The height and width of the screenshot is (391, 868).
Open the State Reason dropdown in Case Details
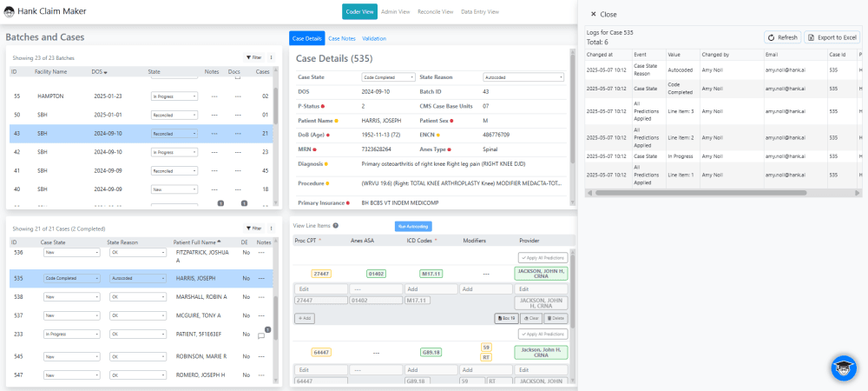point(523,77)
